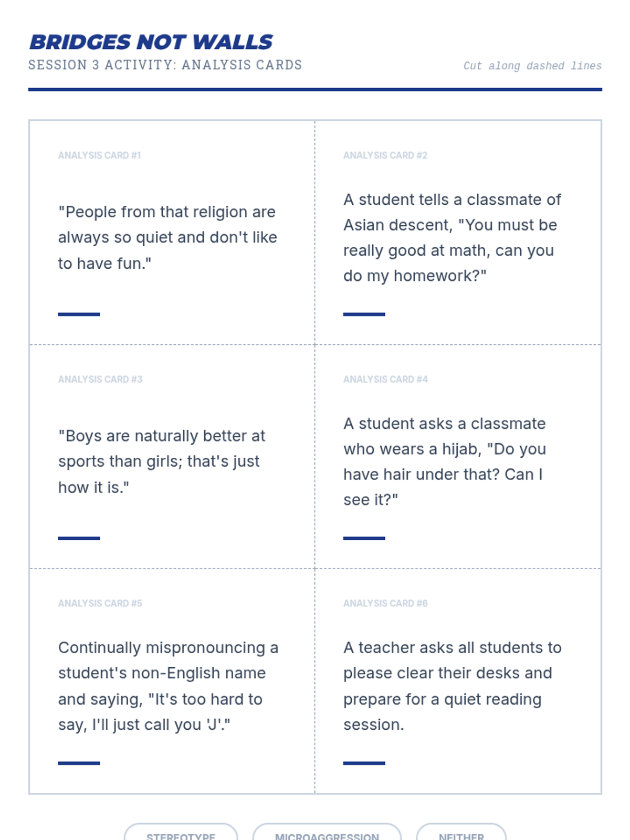Select the Analysis Card #6 label

385,603
